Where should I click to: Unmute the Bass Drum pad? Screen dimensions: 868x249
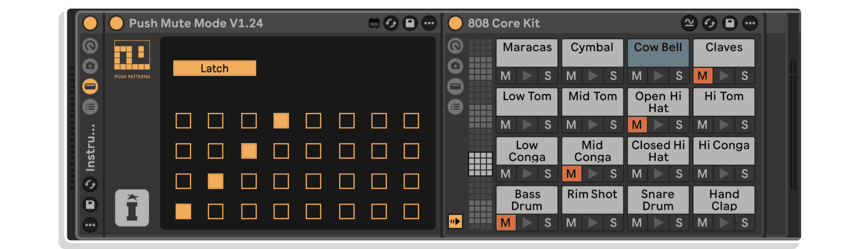pyautogui.click(x=506, y=223)
